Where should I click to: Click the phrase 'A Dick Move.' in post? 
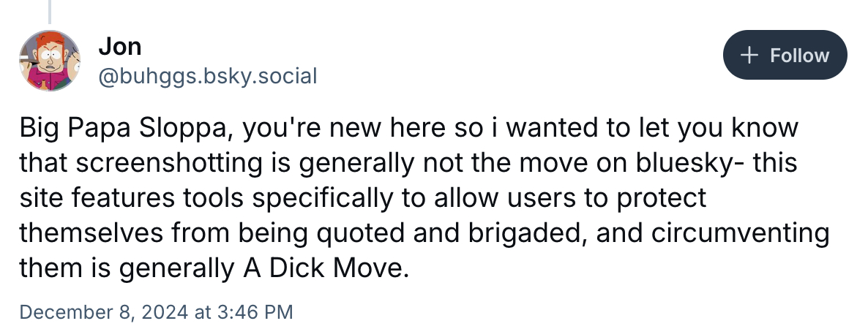pos(324,269)
